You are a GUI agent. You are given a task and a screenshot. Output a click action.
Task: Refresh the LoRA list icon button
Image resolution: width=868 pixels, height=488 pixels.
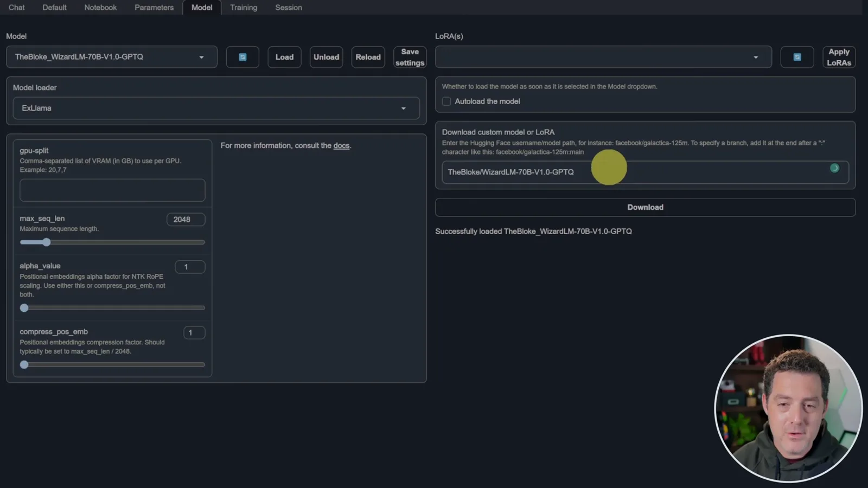point(797,57)
